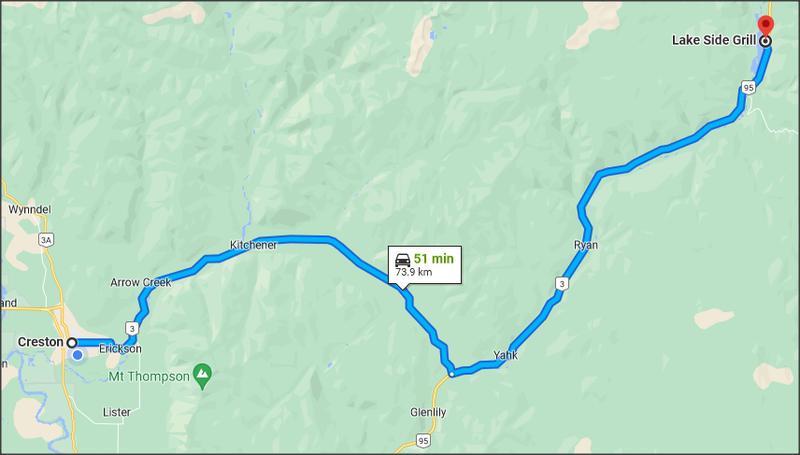Click the Highway 3 shield near Ryan
800x455 pixels.
561,284
